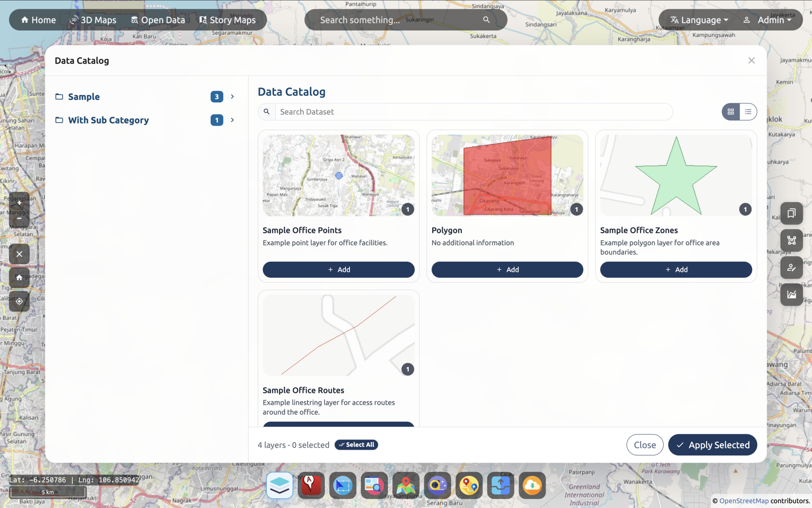Image resolution: width=812 pixels, height=508 pixels.
Task: Click Apply Selected button
Action: tap(713, 445)
